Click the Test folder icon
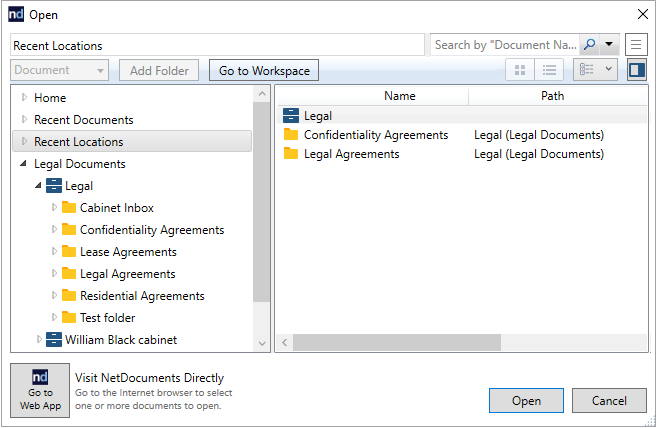Viewport: 657px width, 428px height. 69,318
